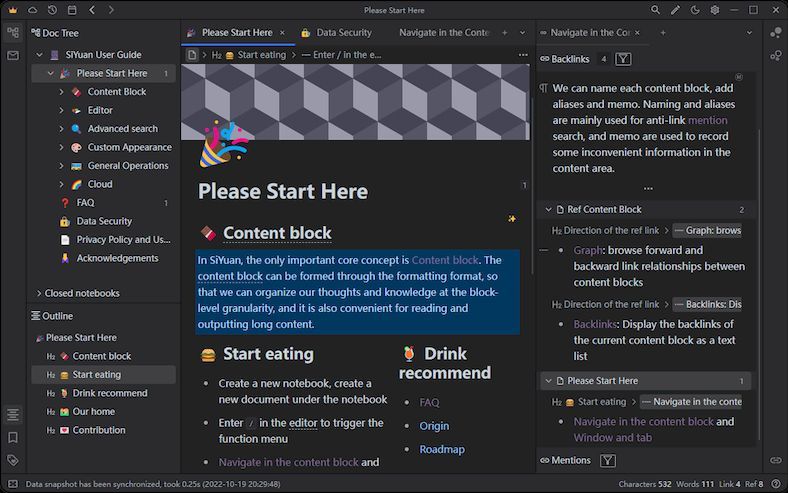This screenshot has height=493, width=788.
Task: Expand the Advanced search tree item
Action: (61, 129)
